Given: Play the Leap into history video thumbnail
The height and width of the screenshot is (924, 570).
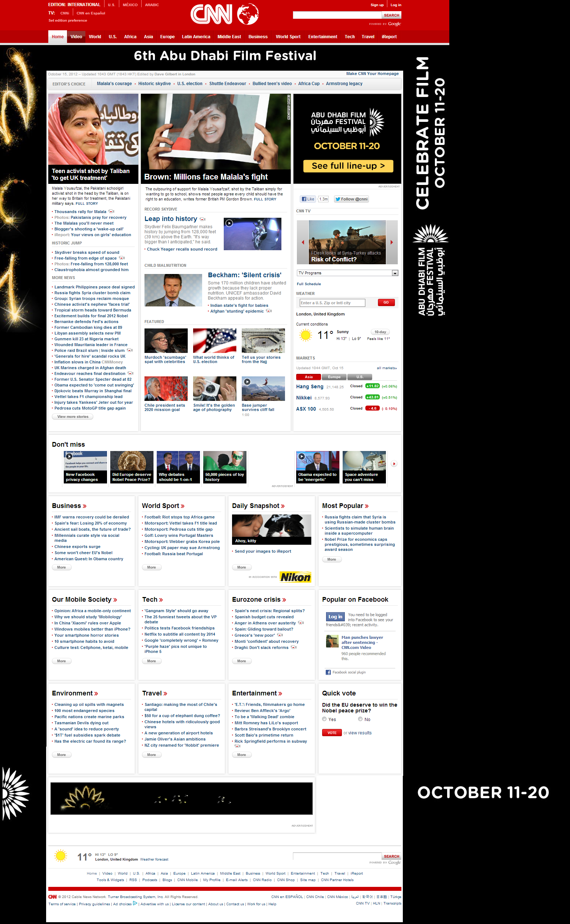Looking at the screenshot, I should [252, 234].
